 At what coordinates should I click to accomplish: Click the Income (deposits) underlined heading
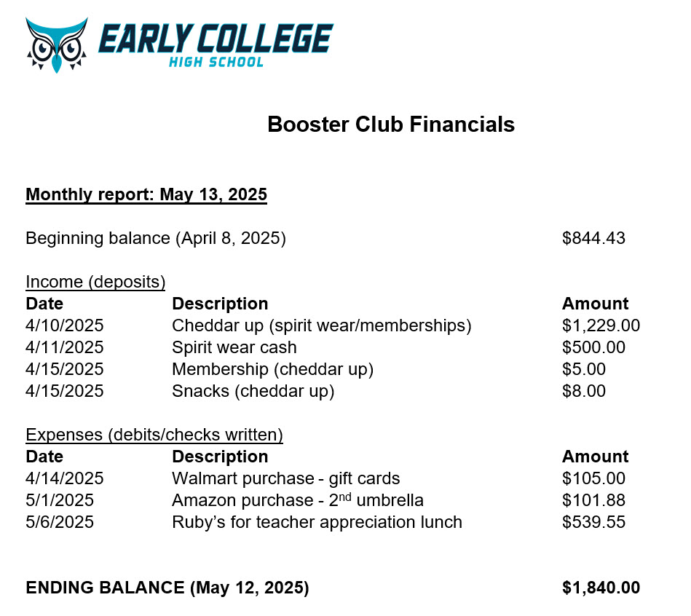[95, 282]
